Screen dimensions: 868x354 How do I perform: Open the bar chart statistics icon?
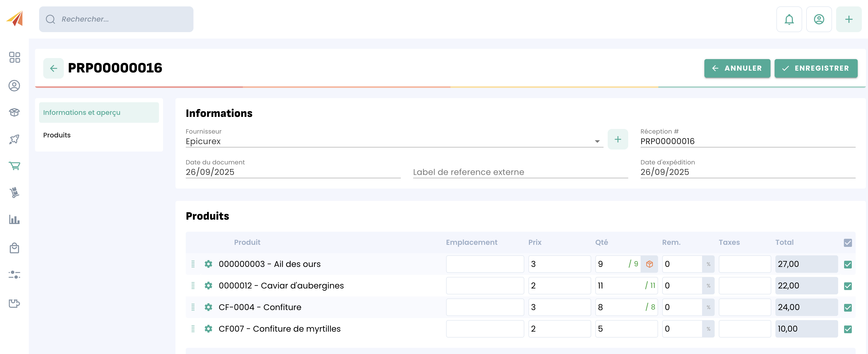click(14, 220)
